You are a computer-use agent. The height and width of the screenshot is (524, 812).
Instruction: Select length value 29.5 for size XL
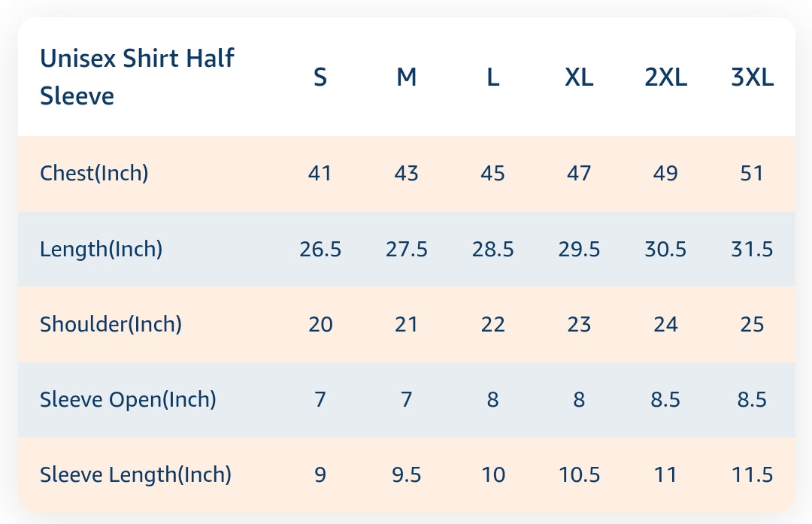click(x=579, y=249)
